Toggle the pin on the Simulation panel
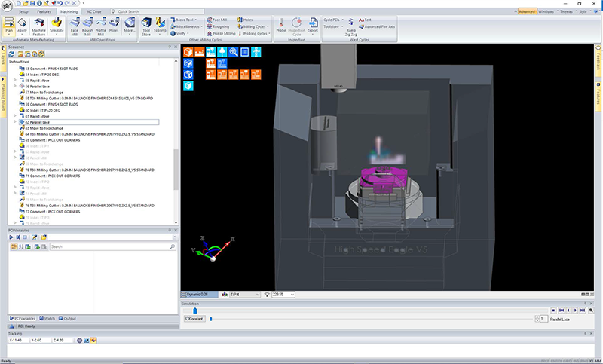603x364 pixels. point(586,304)
